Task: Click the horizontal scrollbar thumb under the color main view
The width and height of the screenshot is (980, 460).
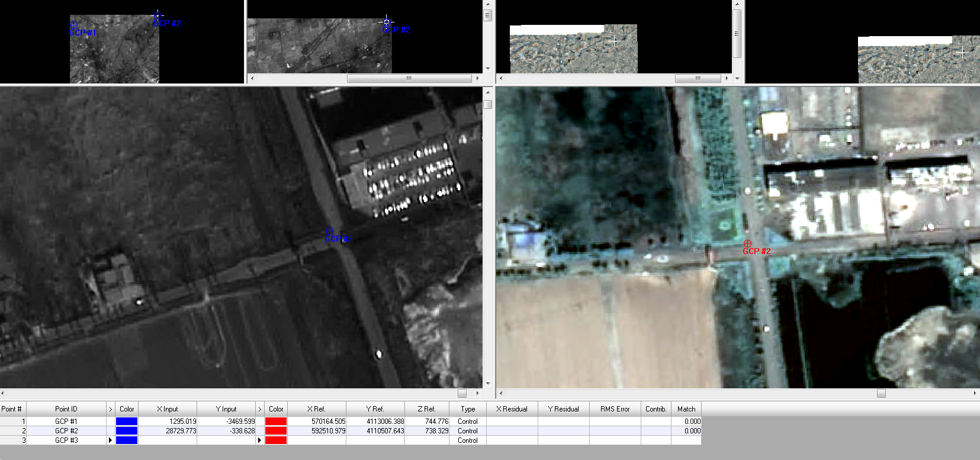Action: (x=881, y=394)
